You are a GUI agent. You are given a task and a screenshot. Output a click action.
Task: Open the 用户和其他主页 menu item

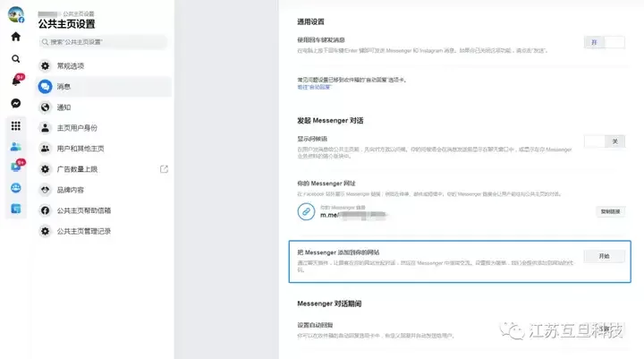(104, 149)
